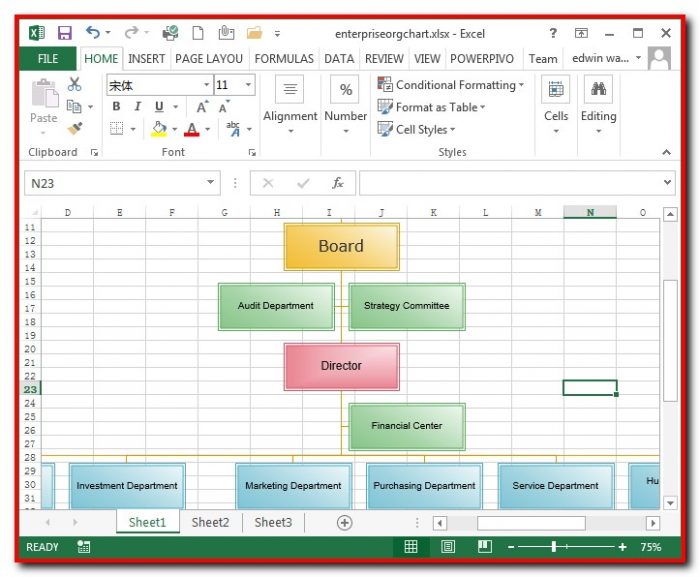Click the macro recording icon in status bar
The height and width of the screenshot is (577, 700).
point(83,547)
